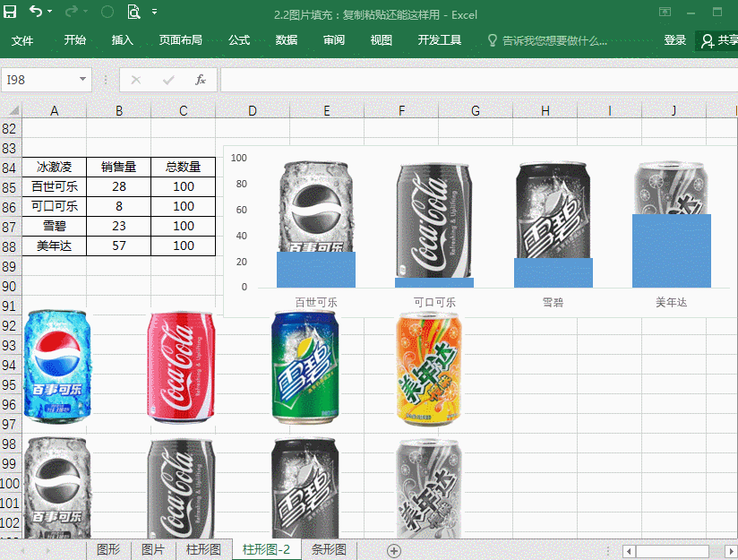
Task: Click horizontal scrollbar left arrow
Action: [x=629, y=551]
